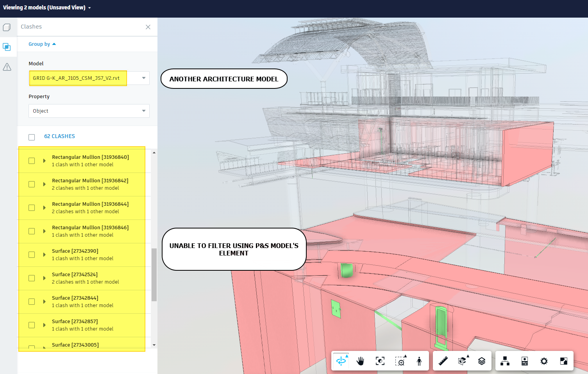Check Rectangular Mullion [31936840] checkbox

pos(32,160)
